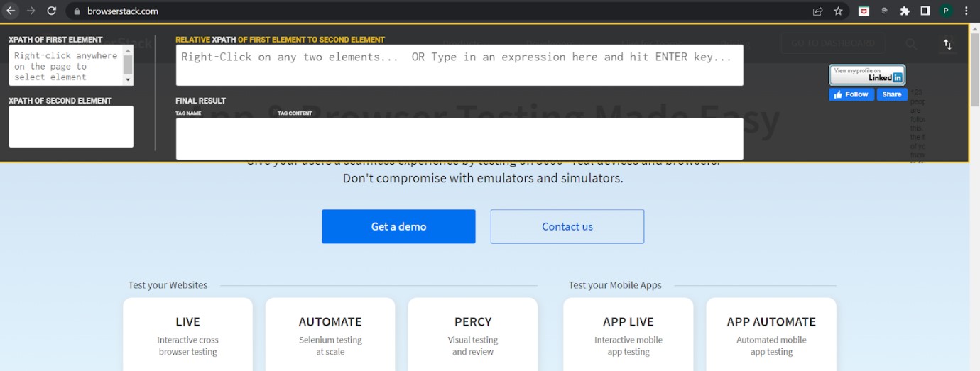Viewport: 980px width, 371px height.
Task: Click the Facebook Share button
Action: [892, 94]
